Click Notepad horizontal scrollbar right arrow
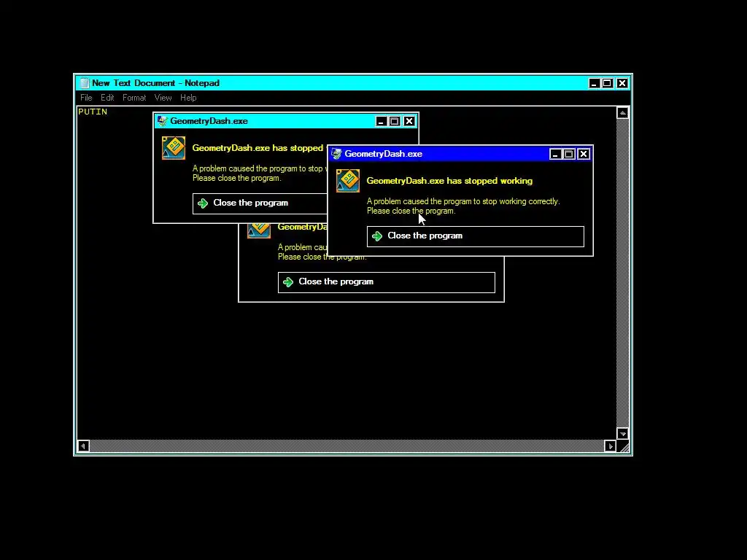 [x=611, y=446]
